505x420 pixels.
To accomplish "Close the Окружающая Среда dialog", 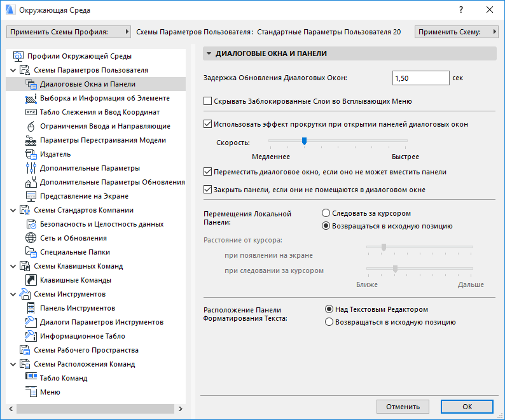I will tap(490, 10).
